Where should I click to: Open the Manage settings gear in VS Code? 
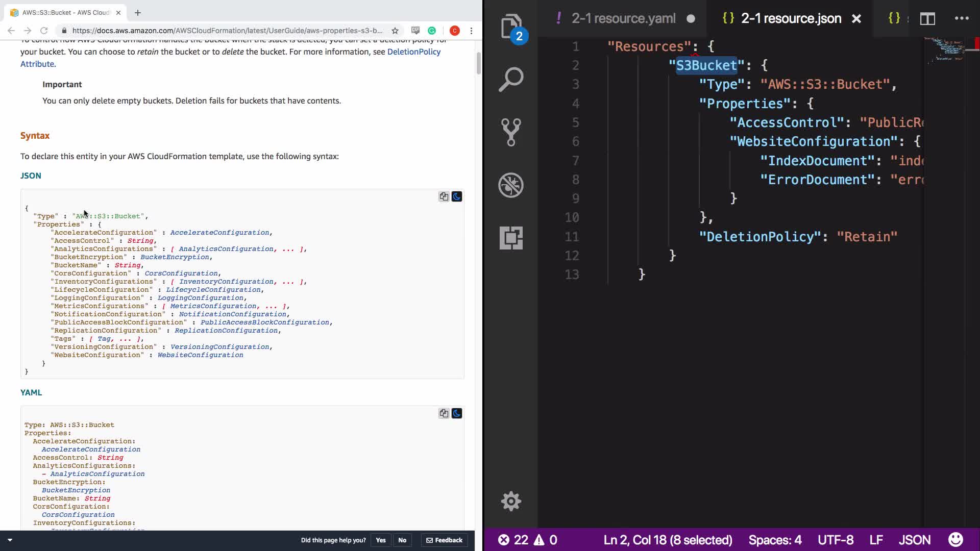click(510, 501)
